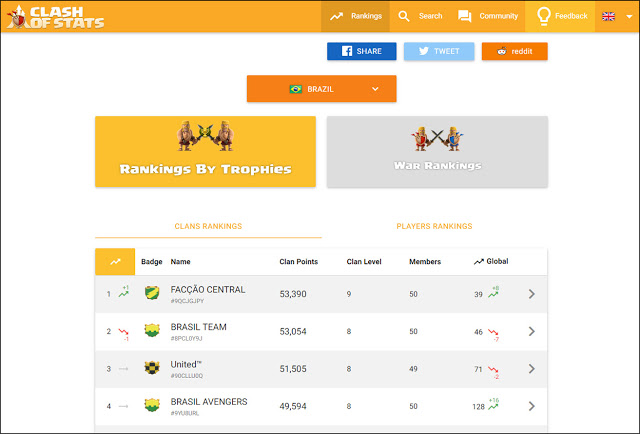Screen dimensions: 640x434
Task: Click the 49,594 clan points value
Action: [x=293, y=406]
